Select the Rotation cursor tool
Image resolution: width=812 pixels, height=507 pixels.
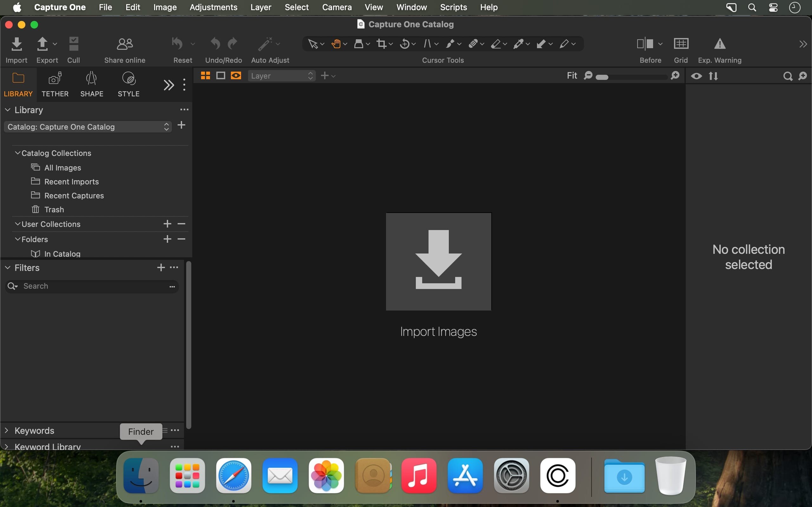(405, 44)
